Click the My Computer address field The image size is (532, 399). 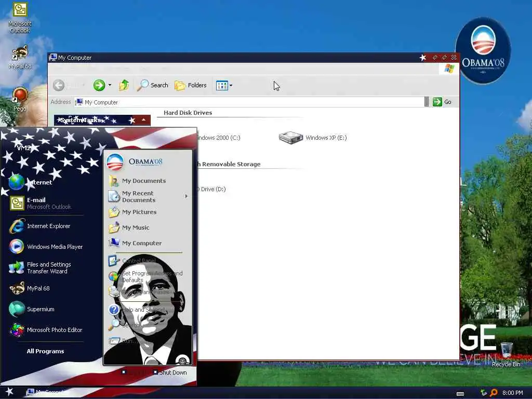tap(249, 102)
